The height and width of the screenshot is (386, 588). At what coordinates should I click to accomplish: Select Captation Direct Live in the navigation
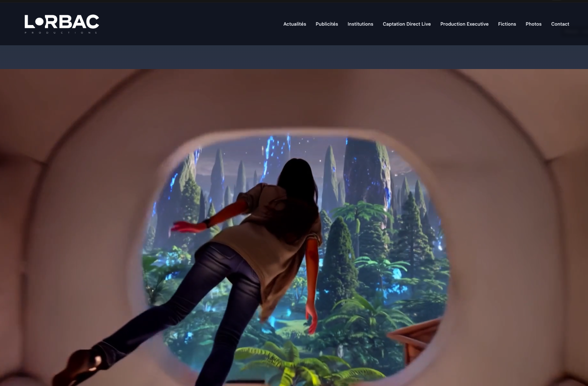(x=407, y=24)
